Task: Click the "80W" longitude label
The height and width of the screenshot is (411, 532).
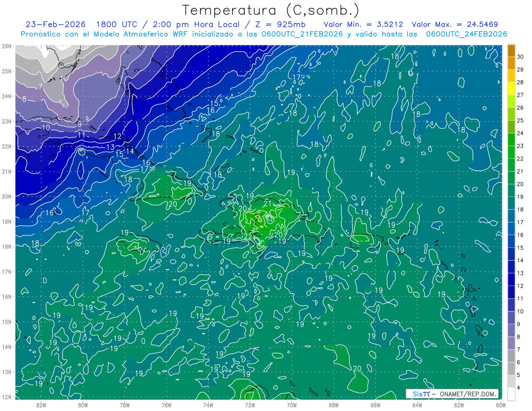Action: [83, 405]
